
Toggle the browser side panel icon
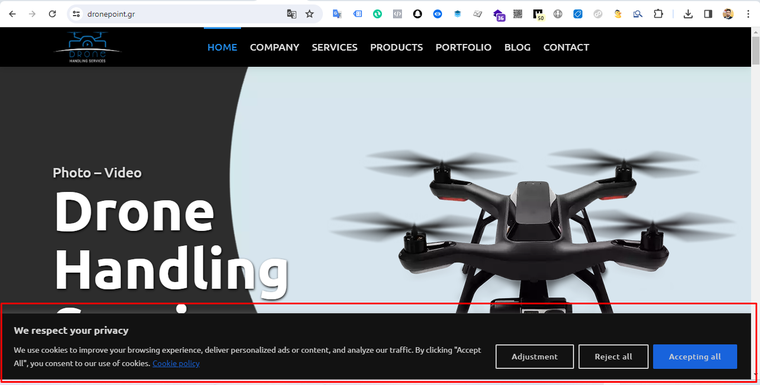pyautogui.click(x=708, y=14)
